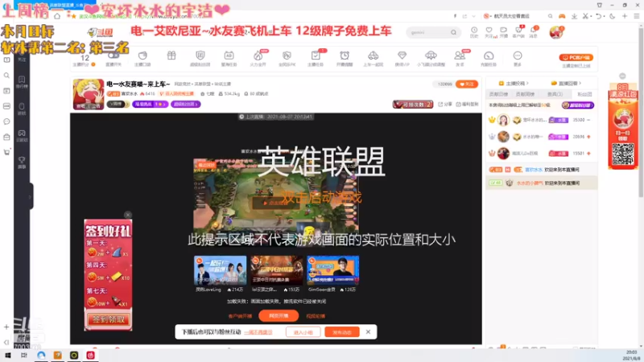Click the trophy icon in dark sidebar

22,162
